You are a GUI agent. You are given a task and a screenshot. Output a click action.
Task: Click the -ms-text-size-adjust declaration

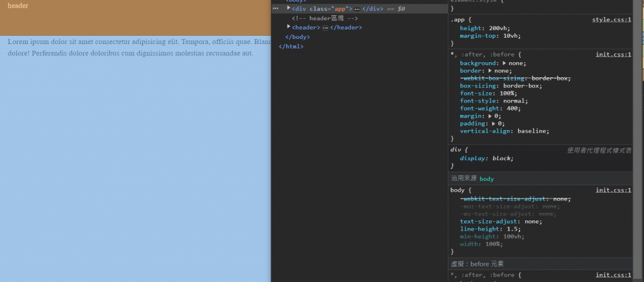tap(508, 214)
